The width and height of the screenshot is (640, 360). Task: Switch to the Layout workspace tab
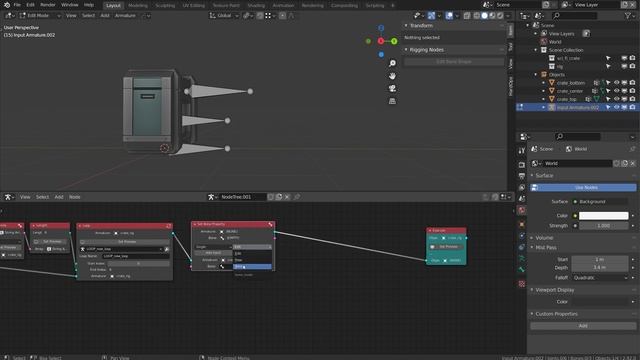click(113, 5)
